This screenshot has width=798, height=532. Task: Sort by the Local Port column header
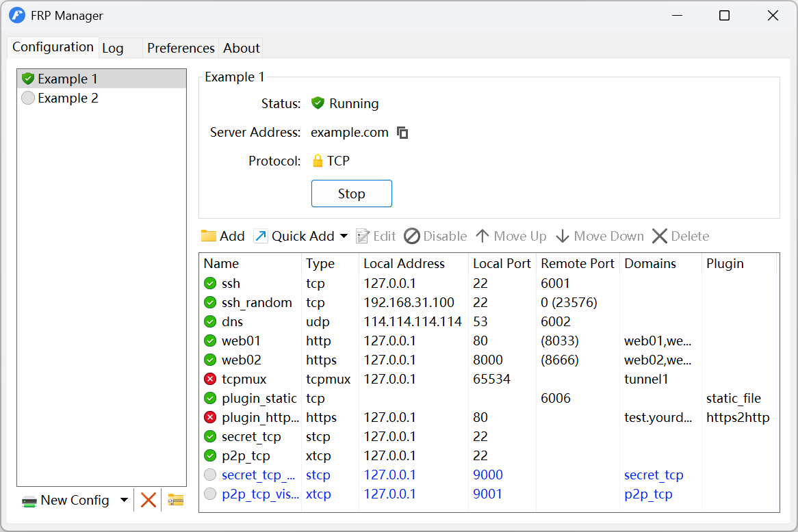tap(502, 263)
